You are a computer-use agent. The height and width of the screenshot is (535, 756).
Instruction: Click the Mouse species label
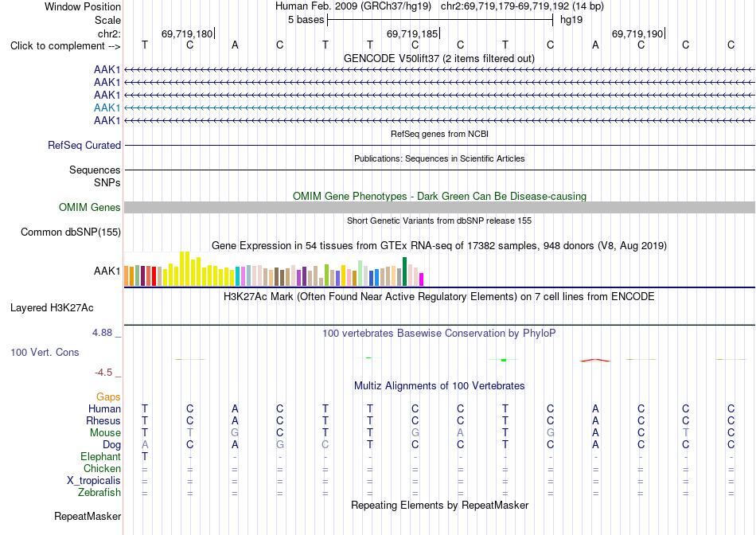coord(105,433)
